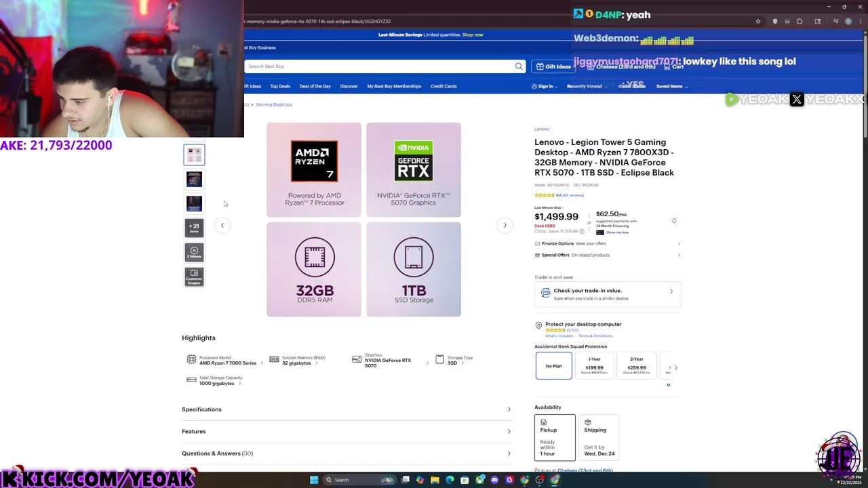868x488 pixels.
Task: Select the 1-Year $199.99 protection plan
Action: coord(594,366)
